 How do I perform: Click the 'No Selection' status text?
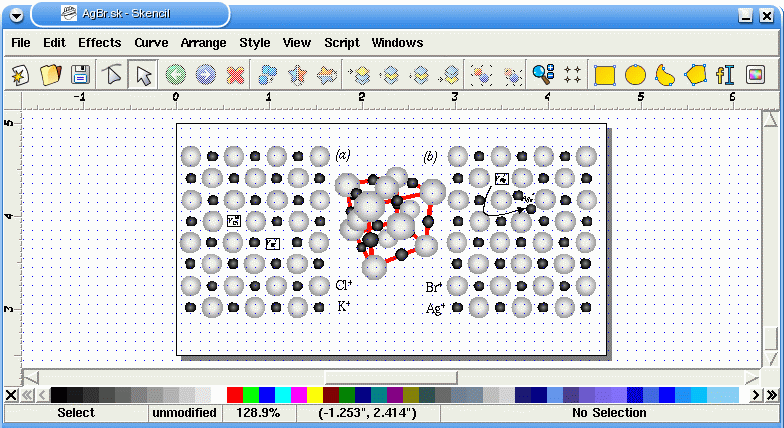pos(609,413)
